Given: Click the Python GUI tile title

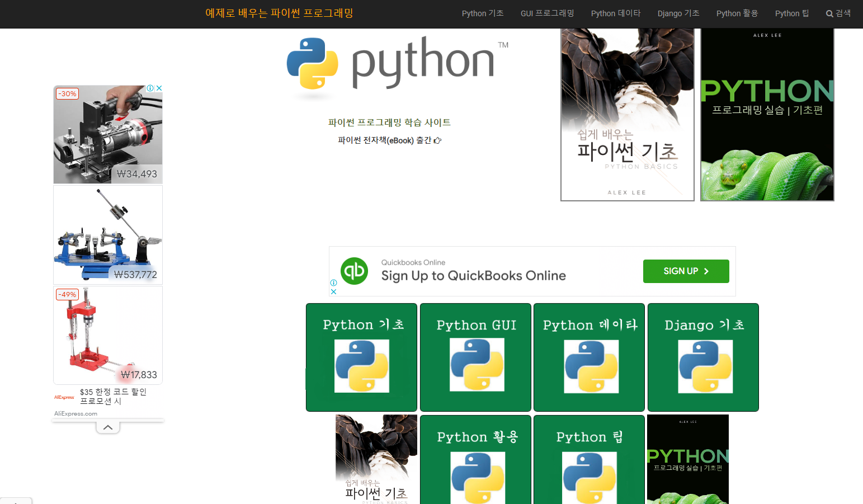Looking at the screenshot, I should coord(477,325).
